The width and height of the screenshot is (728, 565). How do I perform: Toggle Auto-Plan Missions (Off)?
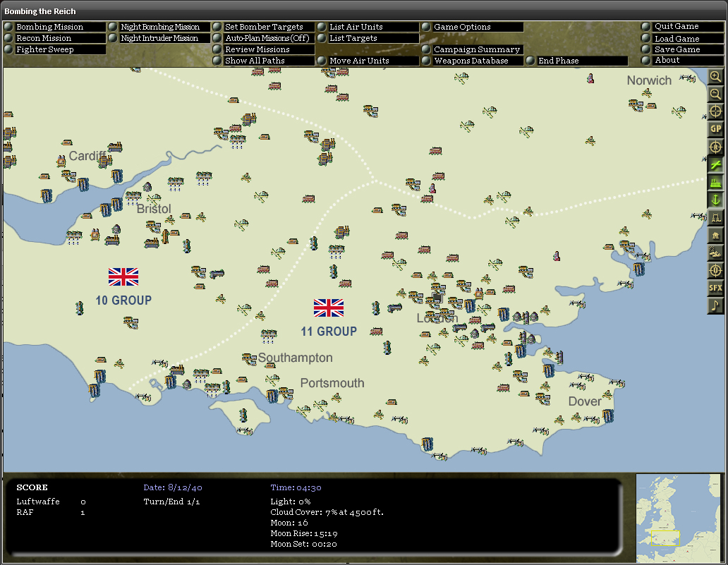pyautogui.click(x=267, y=38)
